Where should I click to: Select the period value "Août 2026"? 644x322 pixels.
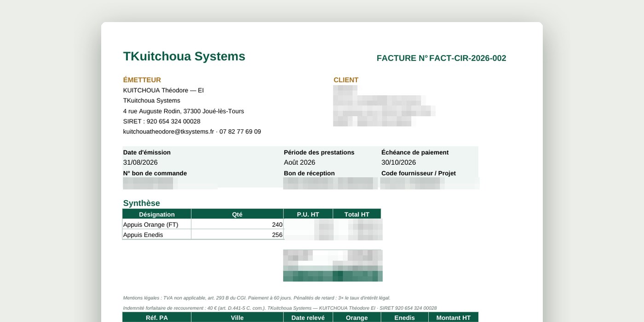coord(299,162)
